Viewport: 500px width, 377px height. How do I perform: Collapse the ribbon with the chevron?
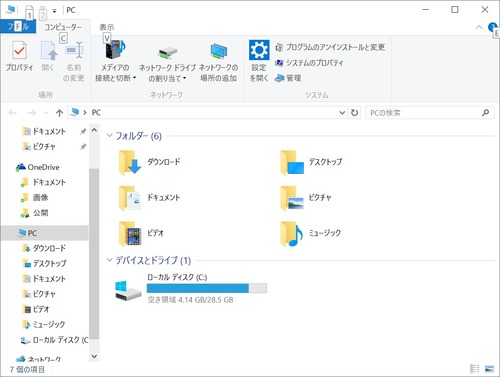pyautogui.click(x=479, y=27)
